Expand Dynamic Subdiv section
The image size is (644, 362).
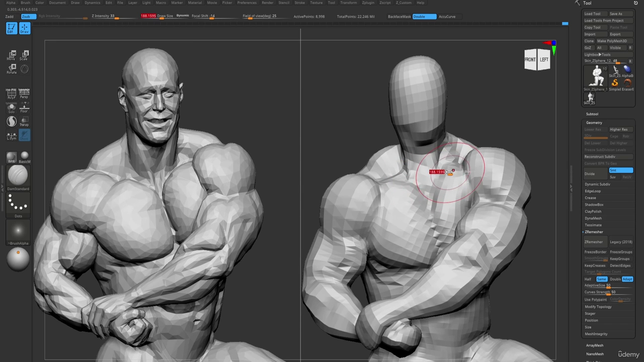click(597, 184)
